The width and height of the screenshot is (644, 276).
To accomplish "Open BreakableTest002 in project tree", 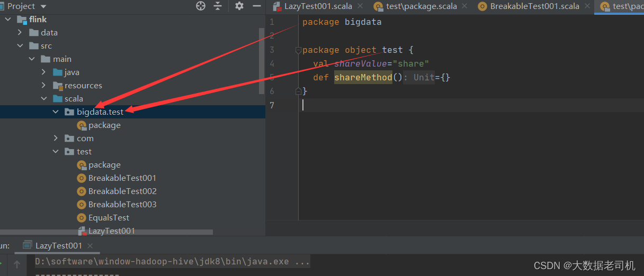I will 122,191.
